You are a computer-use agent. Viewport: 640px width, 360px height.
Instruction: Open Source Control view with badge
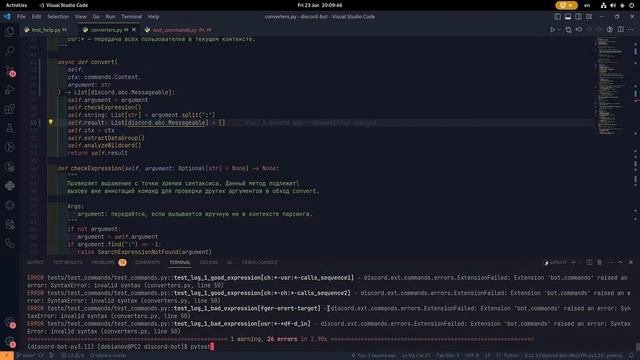pyautogui.click(x=10, y=70)
